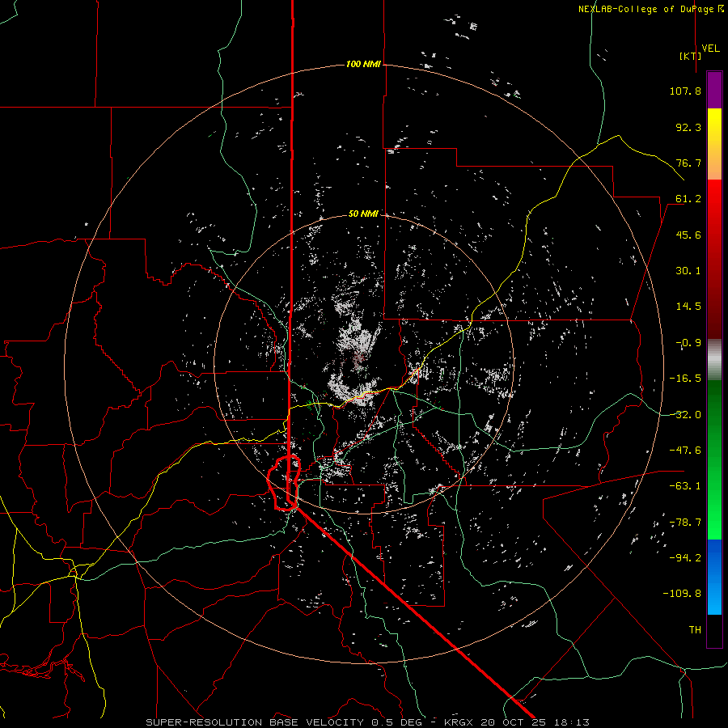
Task: Click the -0.9 velocity legend value
Action: pos(688,343)
